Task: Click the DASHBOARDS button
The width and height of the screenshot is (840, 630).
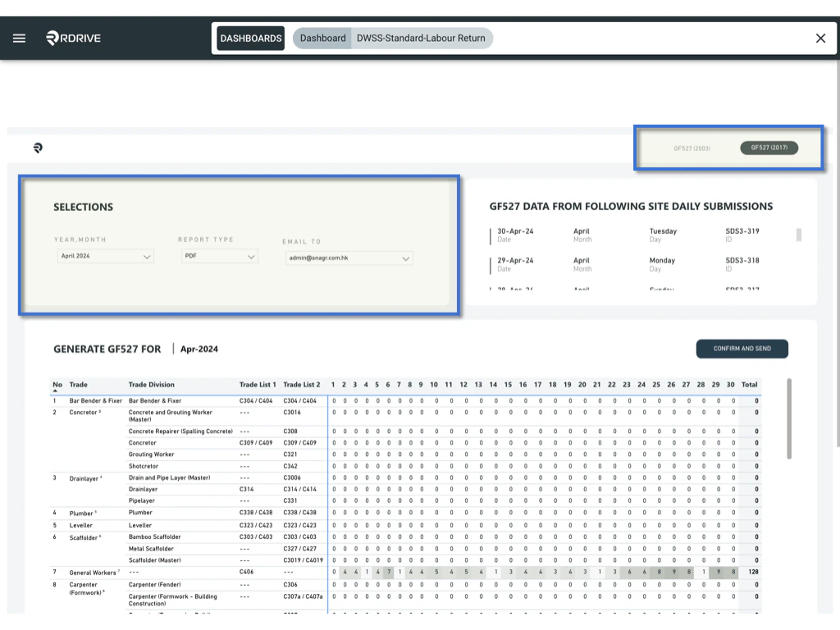Action: coord(251,38)
